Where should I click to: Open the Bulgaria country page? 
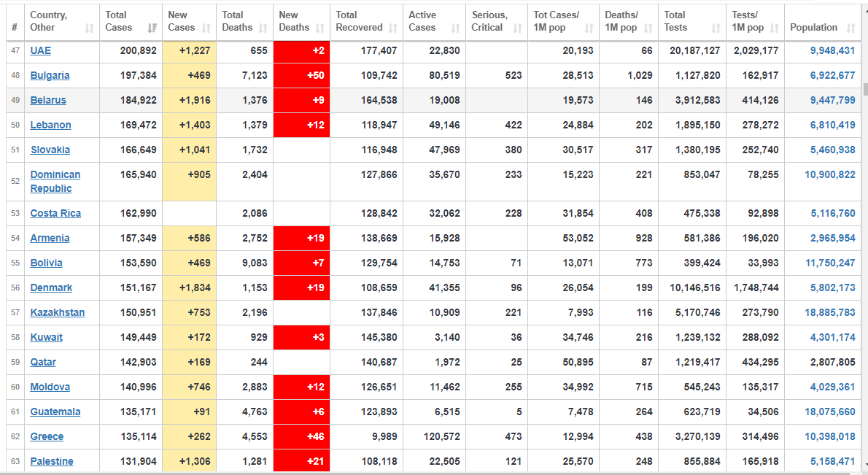pyautogui.click(x=50, y=75)
